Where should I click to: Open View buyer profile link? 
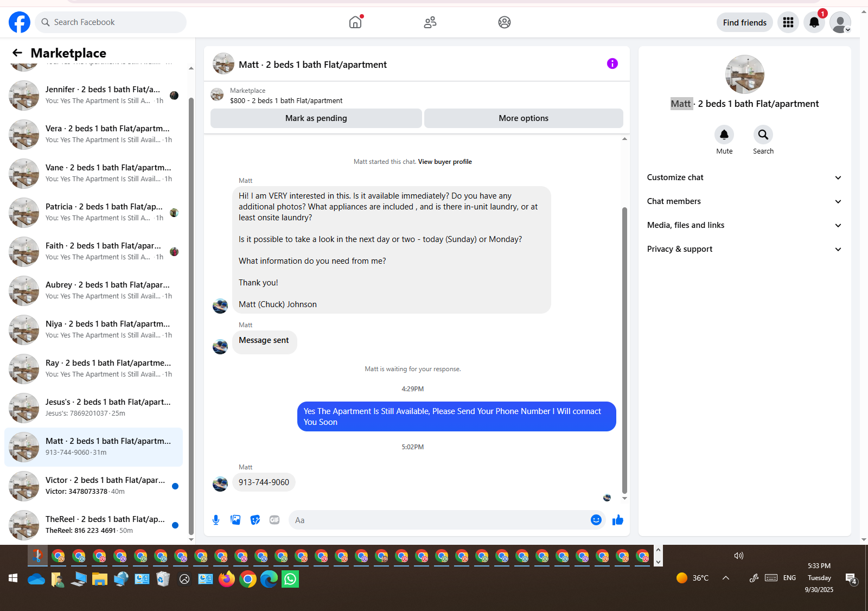tap(445, 162)
